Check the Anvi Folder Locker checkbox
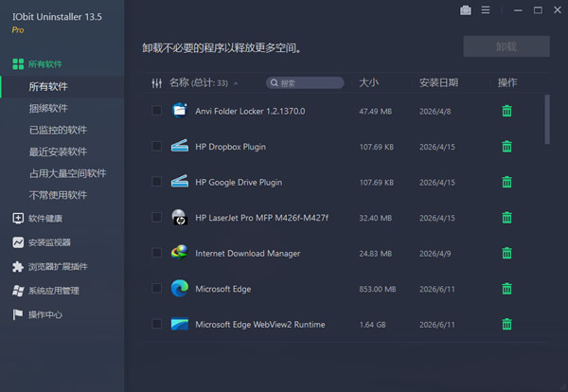This screenshot has width=568, height=392. 156,110
